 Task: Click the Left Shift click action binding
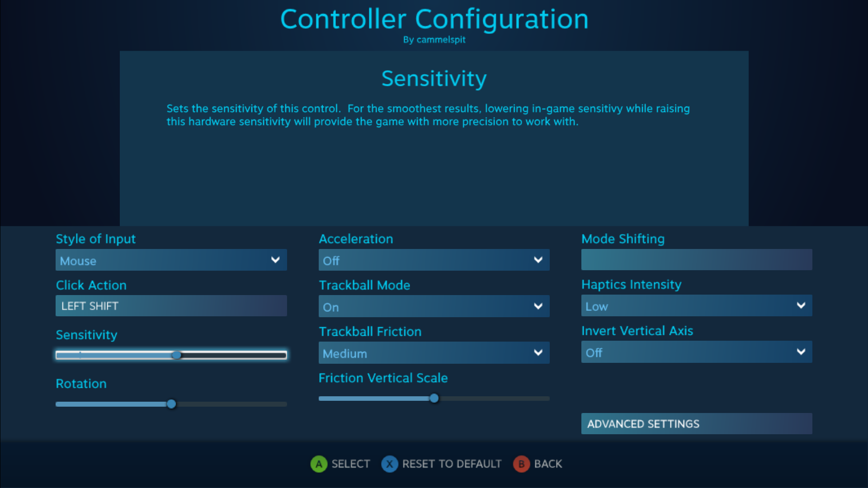(171, 306)
